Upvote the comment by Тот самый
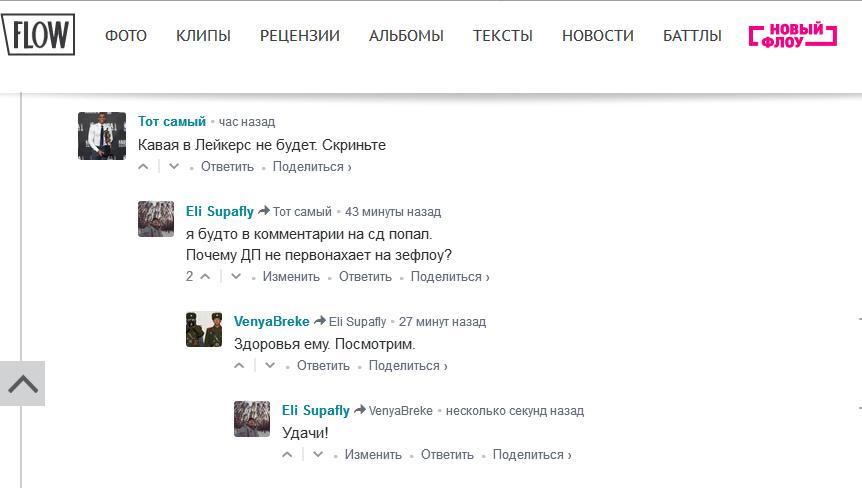The height and width of the screenshot is (488, 862). (x=143, y=167)
